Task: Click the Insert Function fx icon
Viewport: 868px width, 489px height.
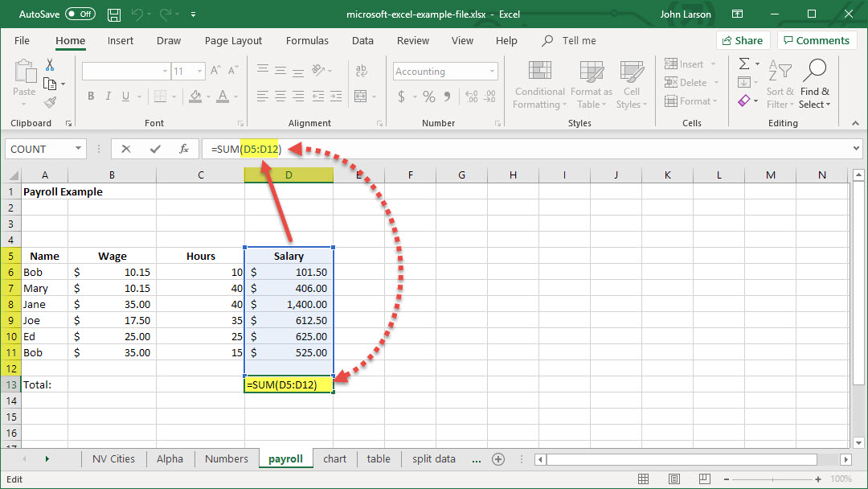Action: pyautogui.click(x=184, y=149)
